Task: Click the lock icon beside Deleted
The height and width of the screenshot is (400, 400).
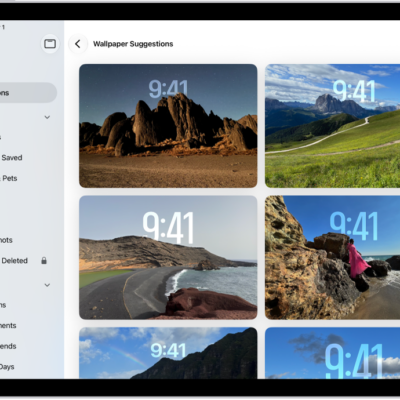Action: pyautogui.click(x=44, y=260)
